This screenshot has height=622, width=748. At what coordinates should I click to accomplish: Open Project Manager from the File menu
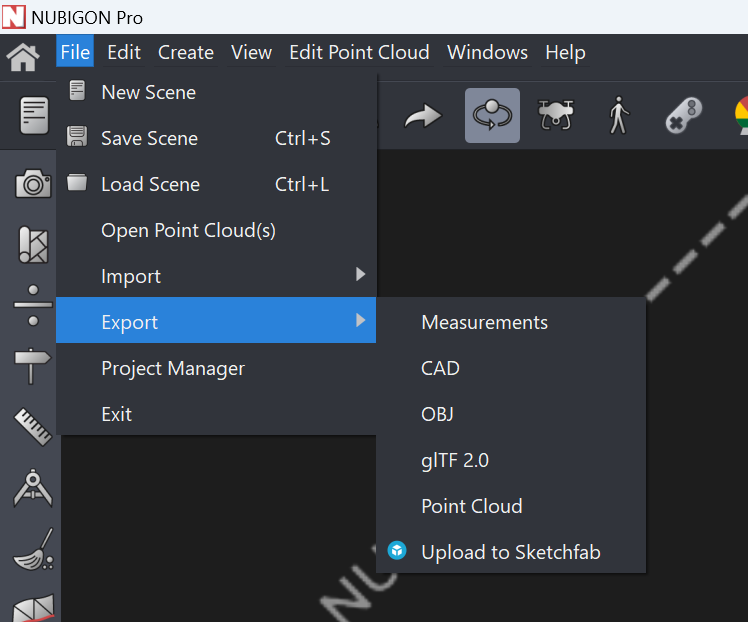coord(216,368)
